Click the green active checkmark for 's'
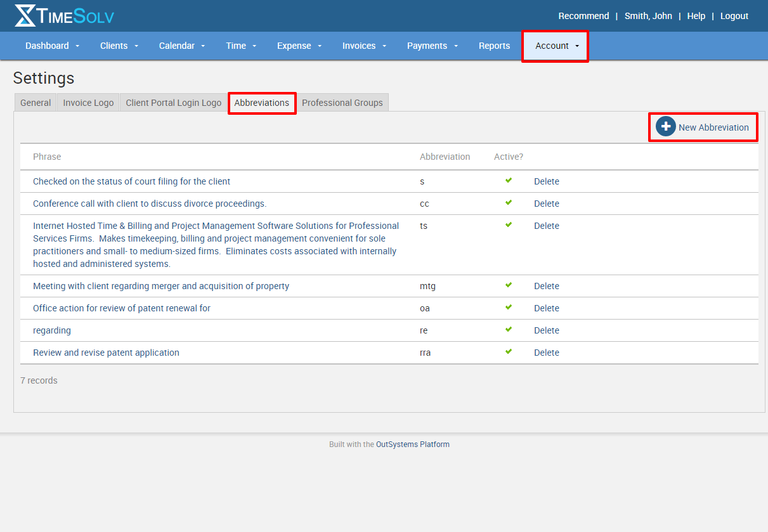The image size is (768, 532). pos(509,181)
